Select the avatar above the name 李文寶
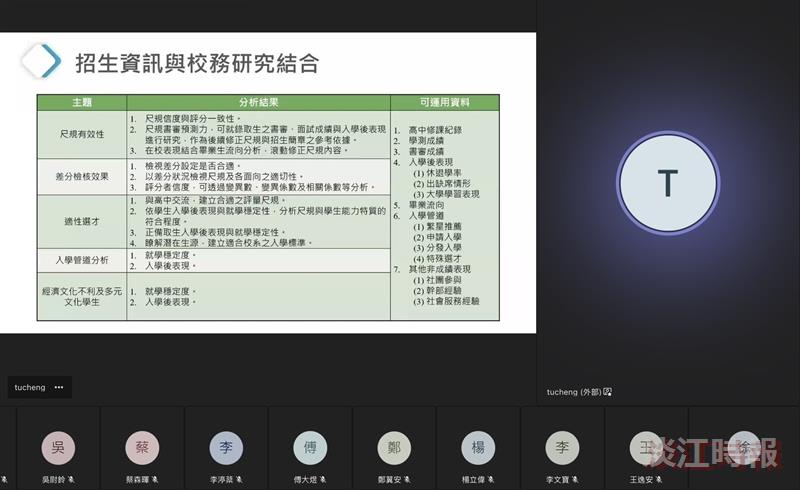800x490 pixels. [x=562, y=448]
